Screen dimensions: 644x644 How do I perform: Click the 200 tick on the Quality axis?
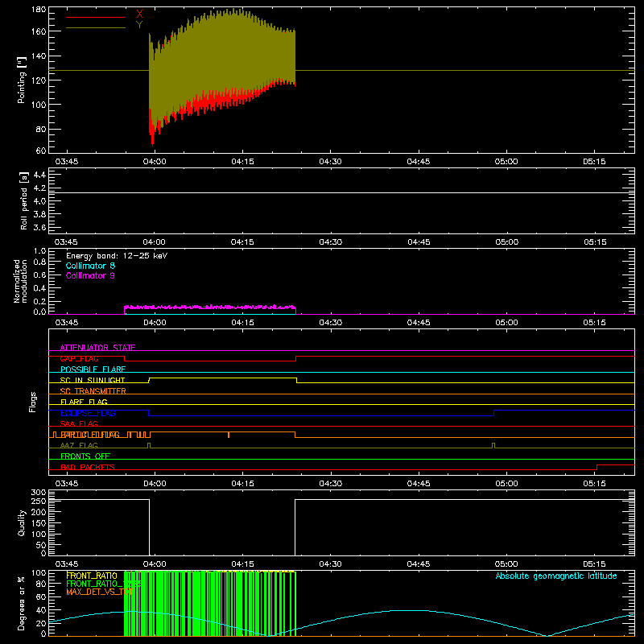click(x=39, y=513)
